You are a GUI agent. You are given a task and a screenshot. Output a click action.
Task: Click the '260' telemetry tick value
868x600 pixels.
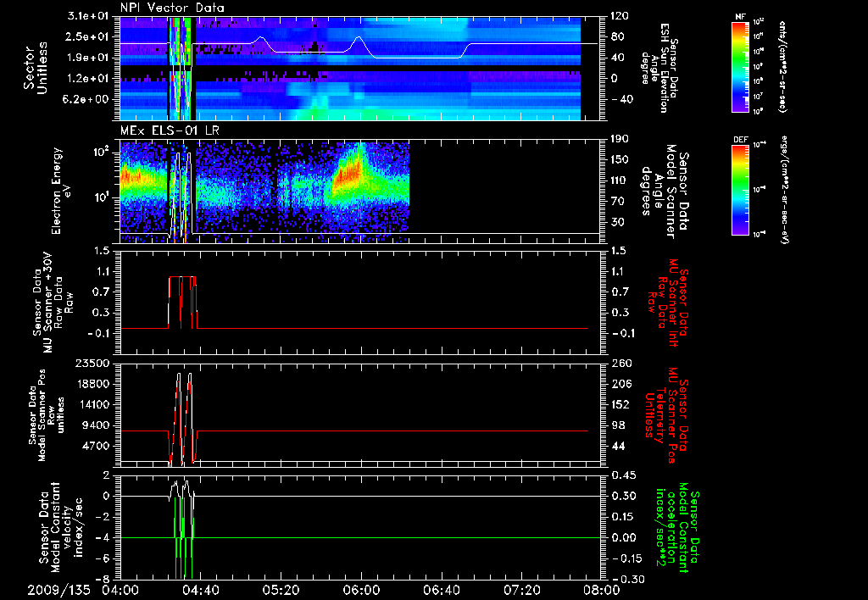click(x=620, y=364)
